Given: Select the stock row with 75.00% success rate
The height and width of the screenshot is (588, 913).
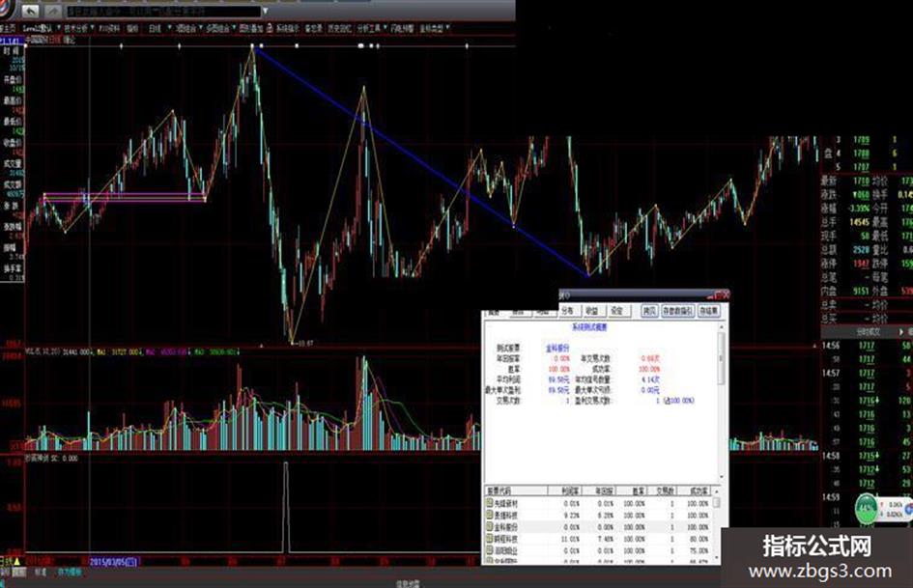Looking at the screenshot, I should pyautogui.click(x=598, y=550).
